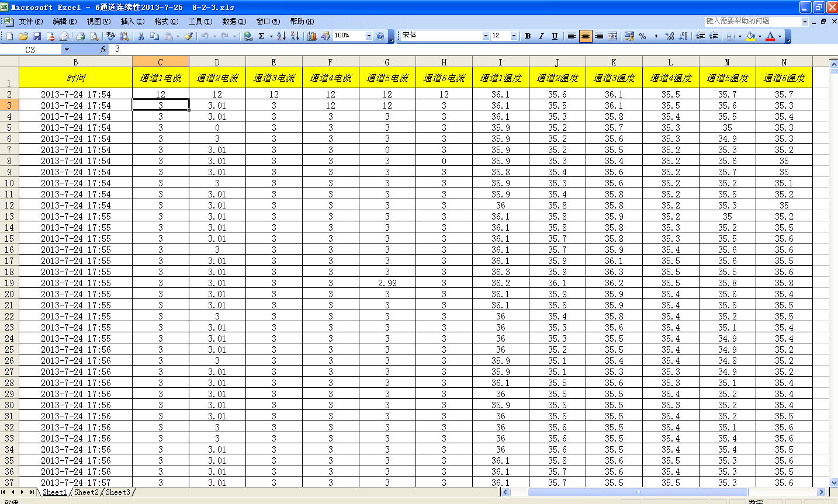Click the Format Painter brush icon
This screenshot has height=504, width=838.
(x=188, y=36)
